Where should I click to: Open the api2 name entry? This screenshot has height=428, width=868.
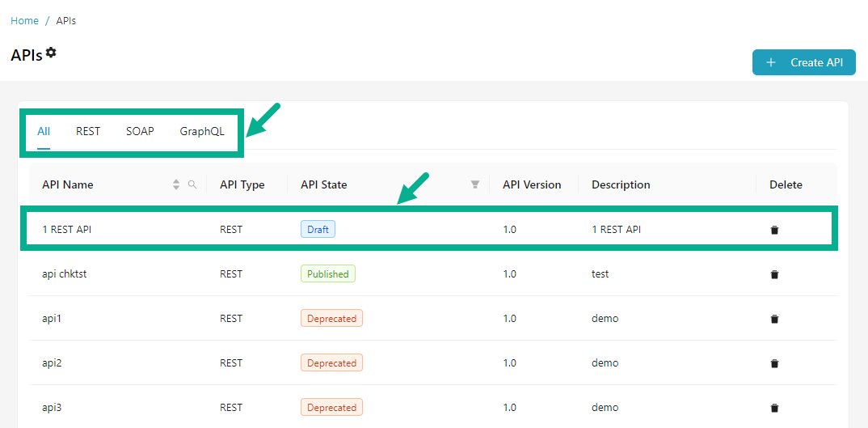[x=52, y=363]
